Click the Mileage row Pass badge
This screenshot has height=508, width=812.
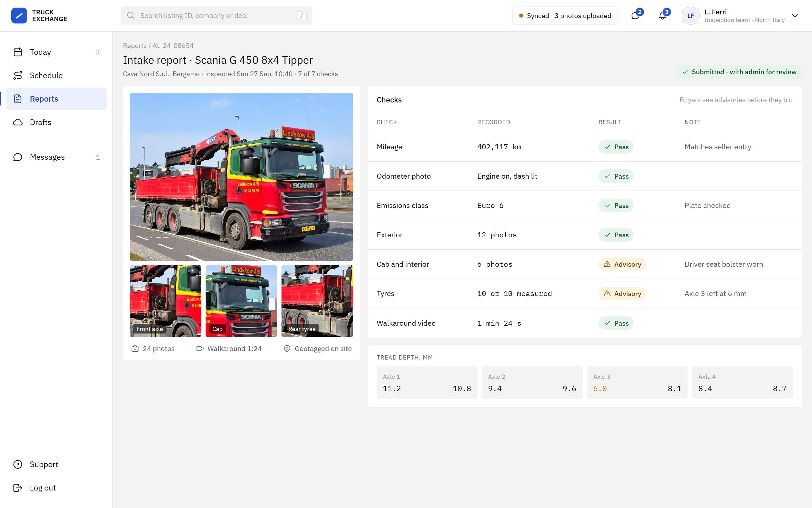pos(616,147)
